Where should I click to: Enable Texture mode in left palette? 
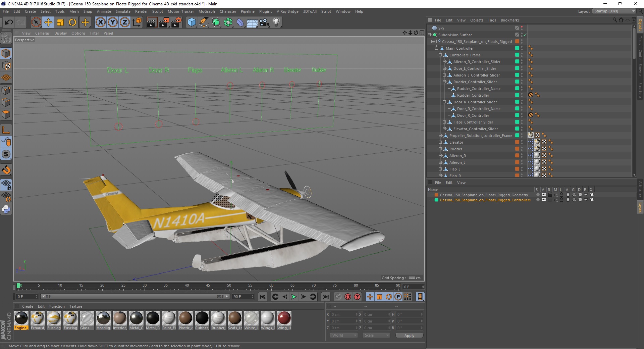[6, 65]
